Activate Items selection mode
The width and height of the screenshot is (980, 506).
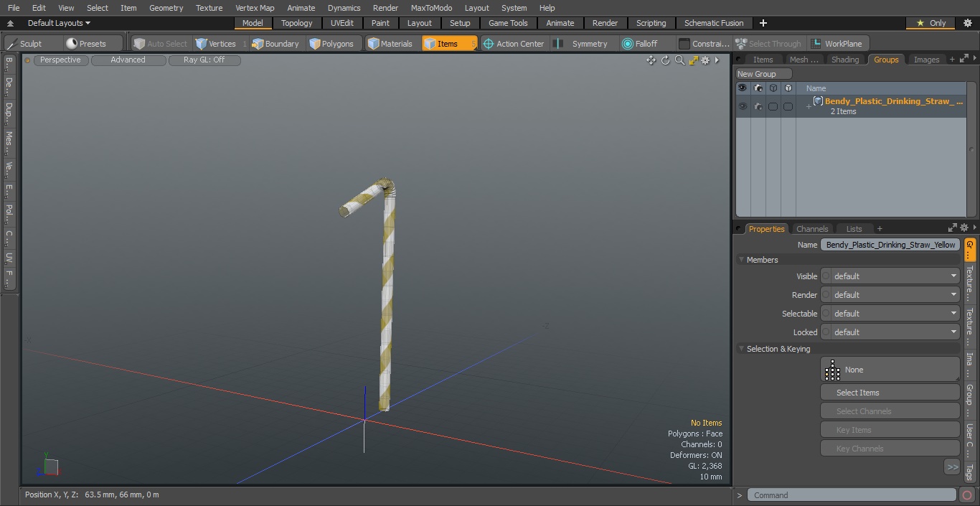click(449, 44)
